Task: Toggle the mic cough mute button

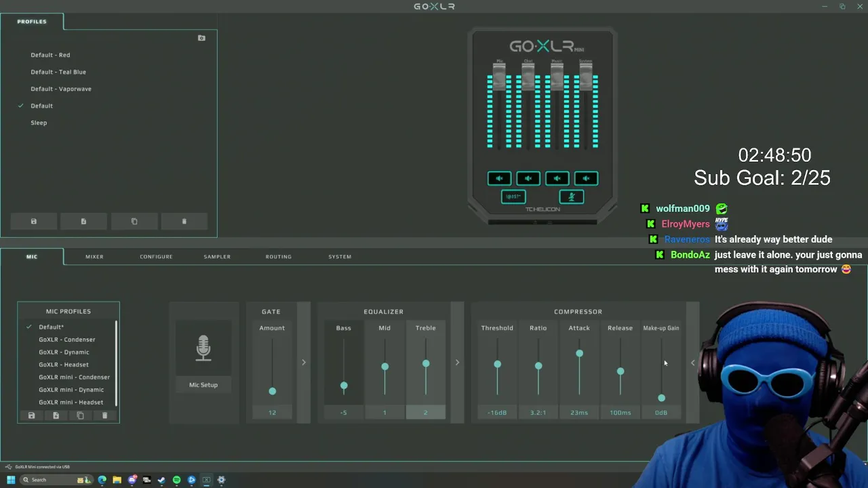Action: click(572, 197)
